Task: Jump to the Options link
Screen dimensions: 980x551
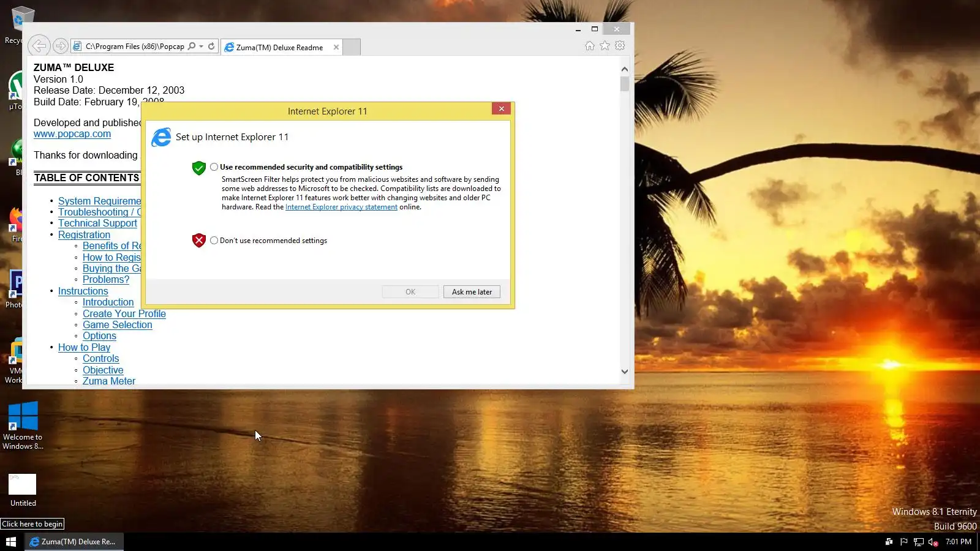Action: [x=99, y=336]
